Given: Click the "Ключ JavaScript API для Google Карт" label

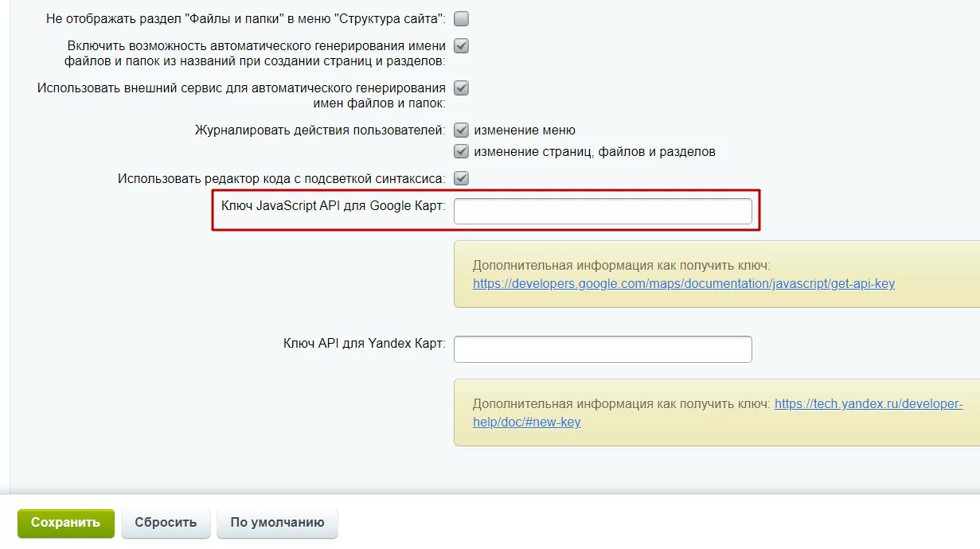Looking at the screenshot, I should click(333, 204).
